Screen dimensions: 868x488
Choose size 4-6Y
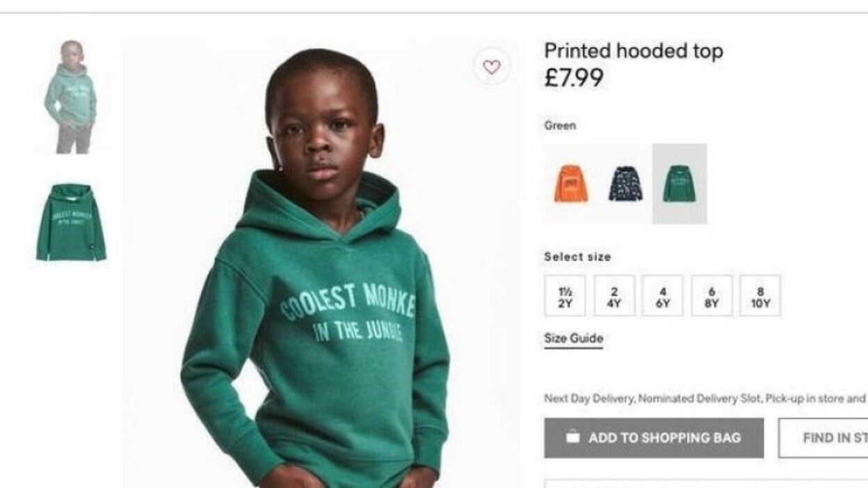coord(662,296)
